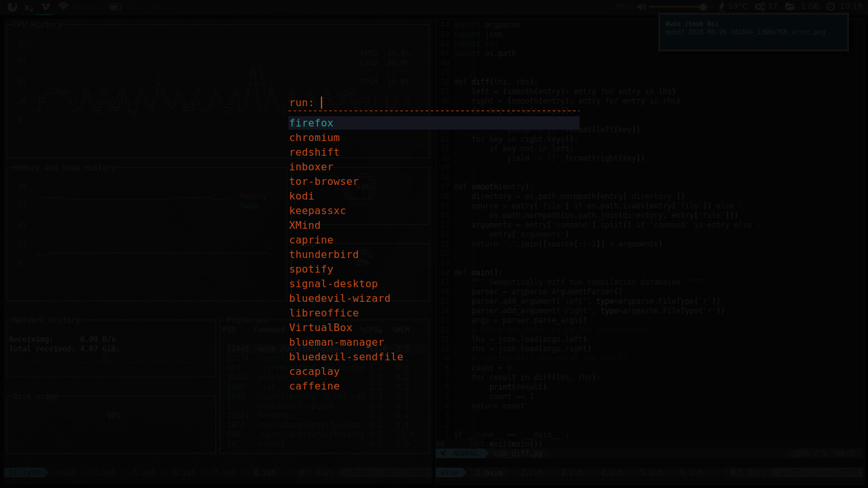Click the clock icon showing 10:19
Viewport: 868px width, 488px height.
(x=831, y=7)
